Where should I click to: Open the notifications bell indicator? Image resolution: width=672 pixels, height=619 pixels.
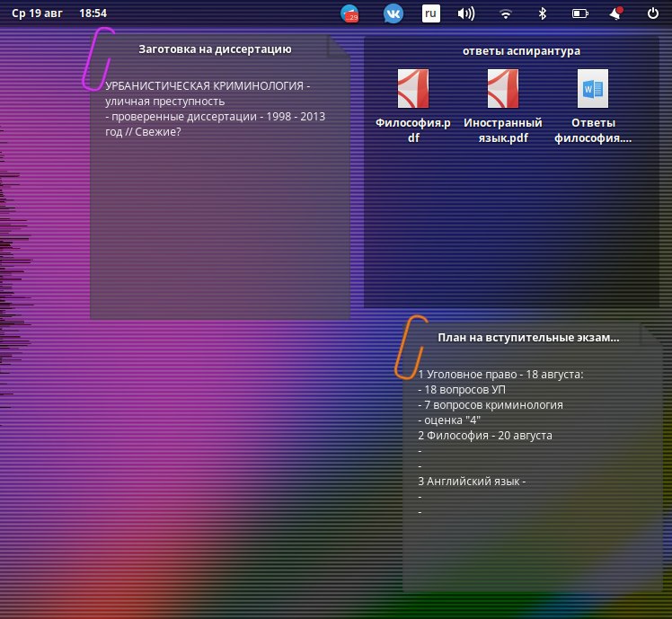pos(616,13)
